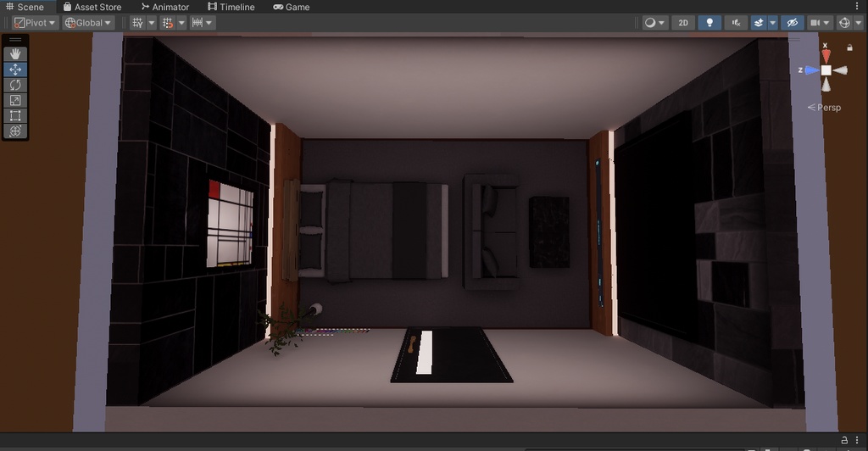Select the Rotate tool
The height and width of the screenshot is (451, 868).
coord(15,85)
